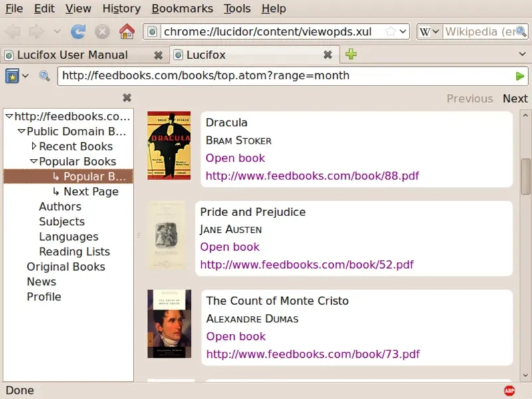
Task: Select News in catalog tree
Action: tap(41, 281)
